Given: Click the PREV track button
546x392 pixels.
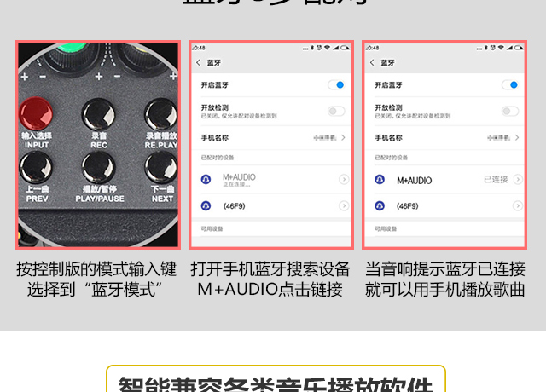Looking at the screenshot, I should click(x=36, y=169).
